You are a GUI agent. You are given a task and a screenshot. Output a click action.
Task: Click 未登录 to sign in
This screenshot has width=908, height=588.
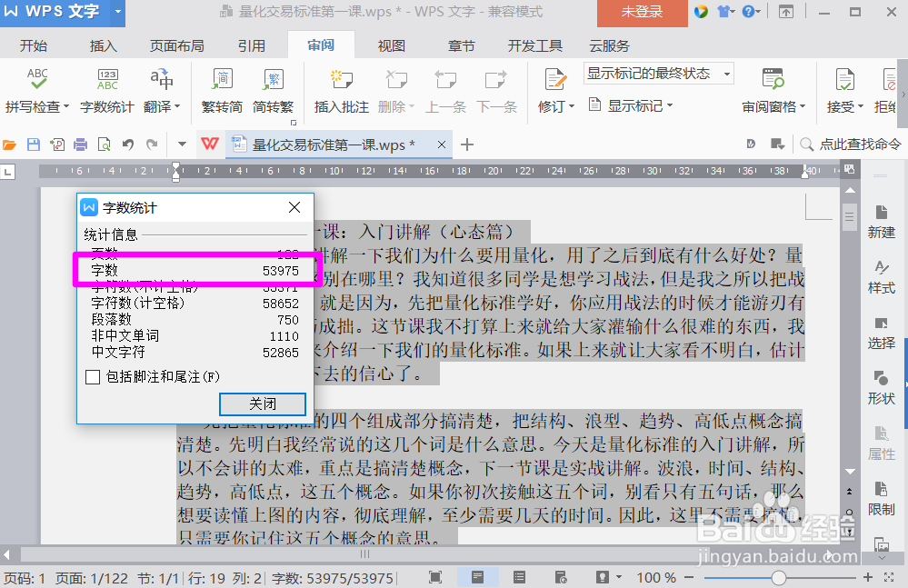tap(642, 14)
